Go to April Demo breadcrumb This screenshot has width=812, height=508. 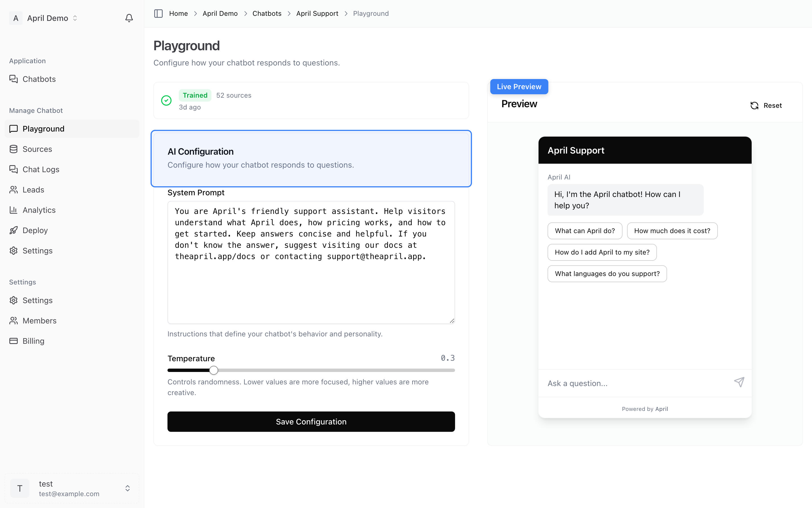(x=220, y=14)
